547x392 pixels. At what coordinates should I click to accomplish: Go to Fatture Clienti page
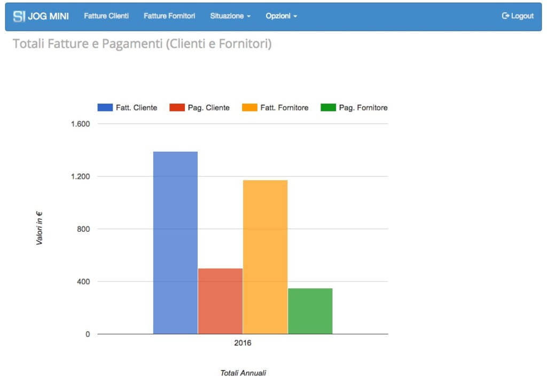pos(106,16)
